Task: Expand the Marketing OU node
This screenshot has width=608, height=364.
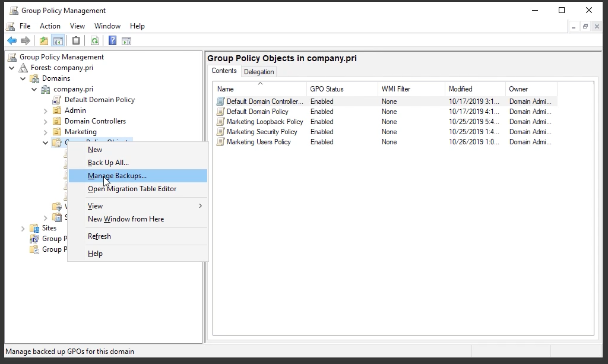Action: (46, 132)
